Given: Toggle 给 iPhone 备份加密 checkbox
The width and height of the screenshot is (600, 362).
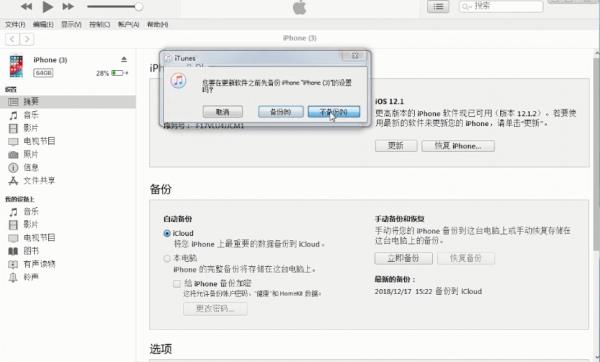Looking at the screenshot, I should 176,284.
